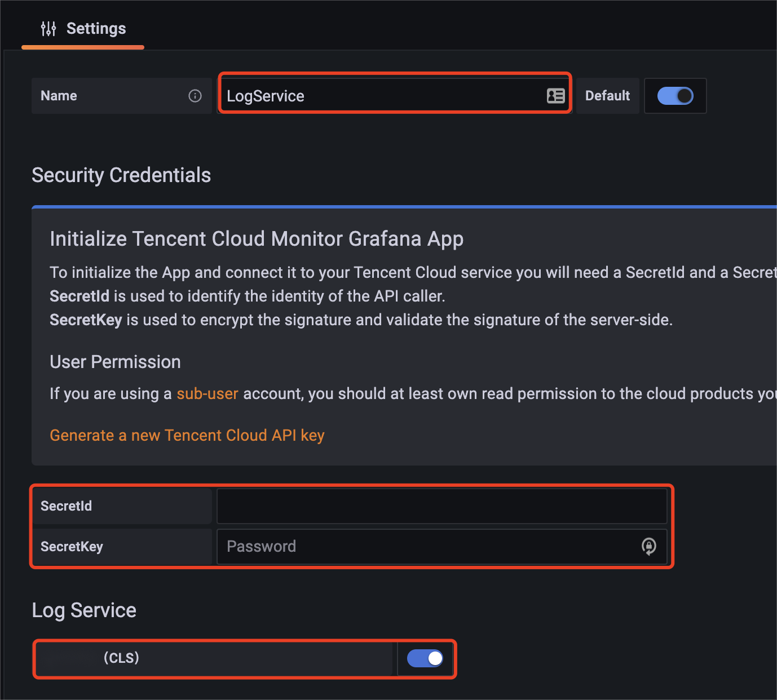
Task: Disable the Log Service (CLS) switch
Action: [x=425, y=658]
